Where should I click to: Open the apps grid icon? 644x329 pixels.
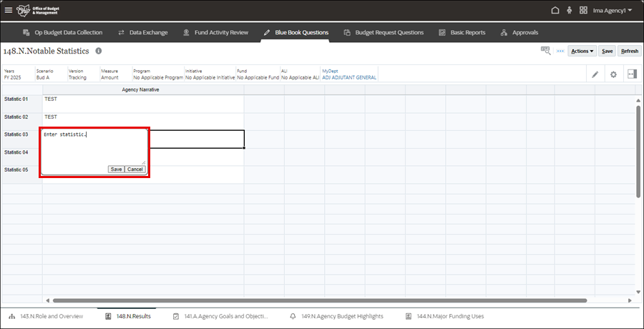point(583,11)
